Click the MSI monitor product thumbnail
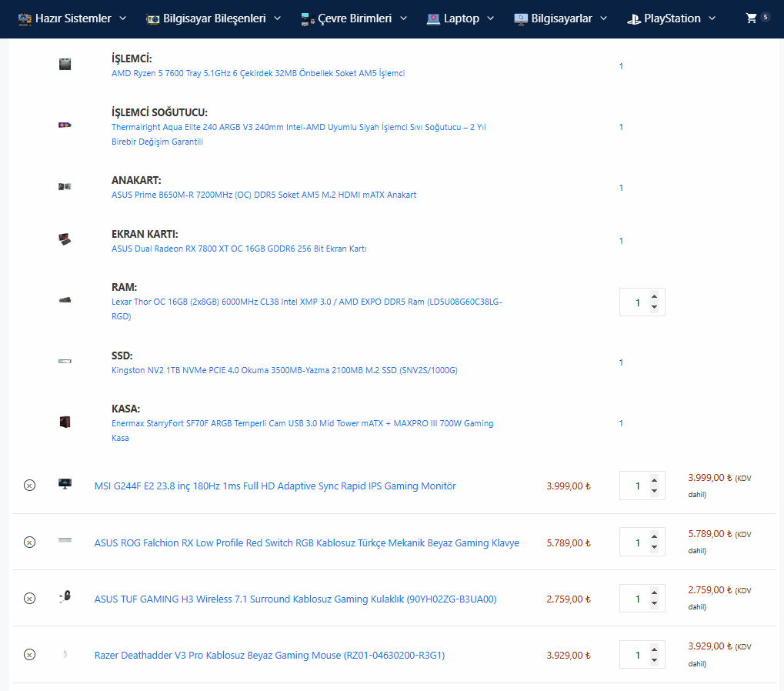This screenshot has width=784, height=691. tap(65, 484)
